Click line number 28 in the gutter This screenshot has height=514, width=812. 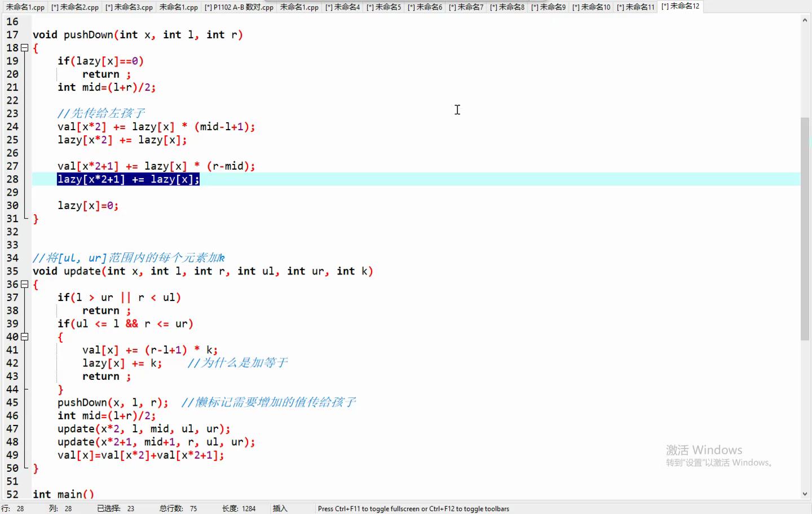[12, 179]
